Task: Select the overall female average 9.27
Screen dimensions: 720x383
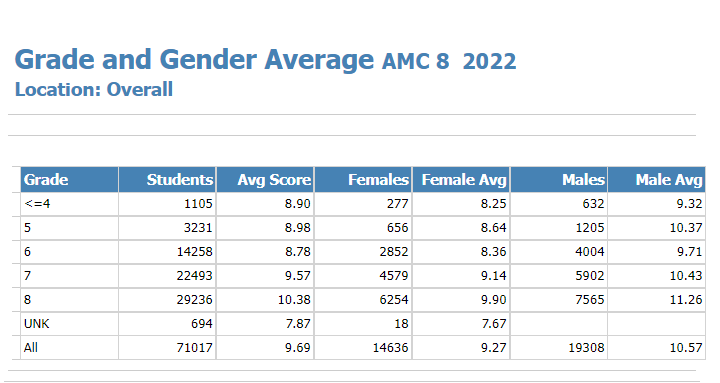Action: coord(494,348)
